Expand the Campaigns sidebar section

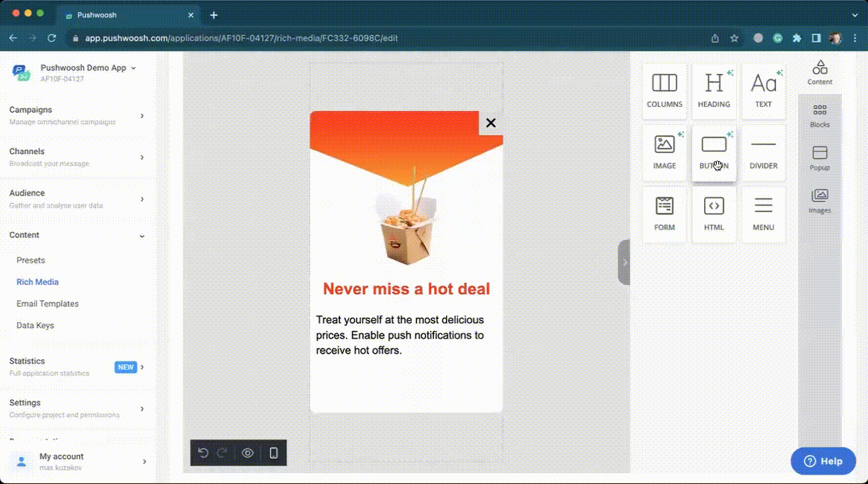coord(142,116)
